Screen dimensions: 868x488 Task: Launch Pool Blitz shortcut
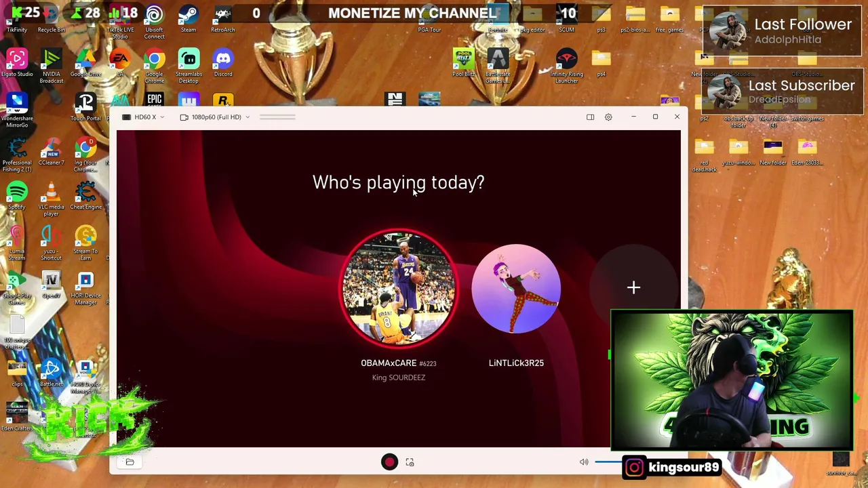(464, 63)
